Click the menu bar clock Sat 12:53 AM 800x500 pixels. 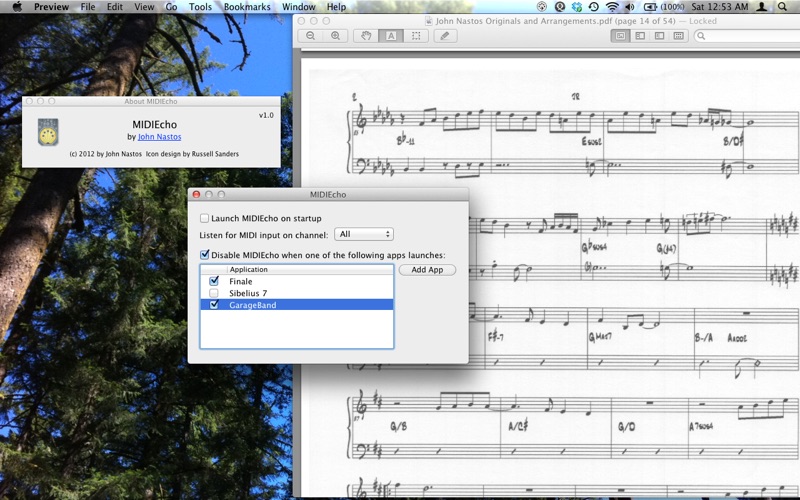coord(719,7)
